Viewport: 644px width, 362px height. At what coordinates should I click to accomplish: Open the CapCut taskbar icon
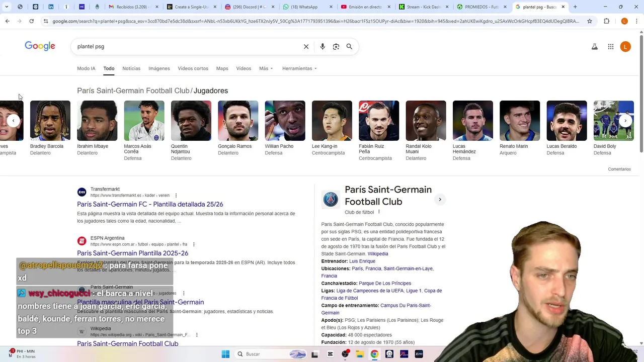(x=330, y=354)
